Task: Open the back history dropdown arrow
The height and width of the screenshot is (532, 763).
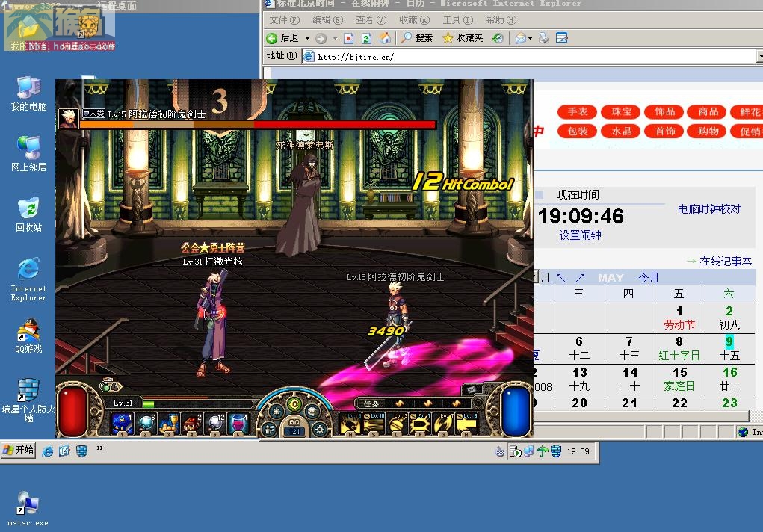Action: click(x=307, y=38)
